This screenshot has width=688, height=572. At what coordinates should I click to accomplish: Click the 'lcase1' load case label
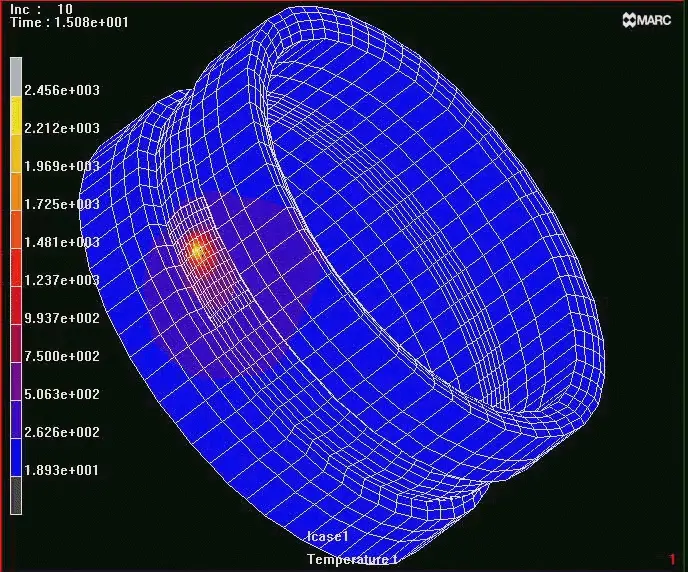[x=328, y=536]
